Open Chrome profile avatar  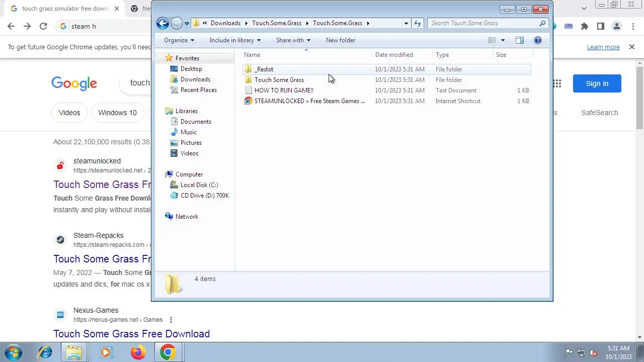(x=617, y=26)
